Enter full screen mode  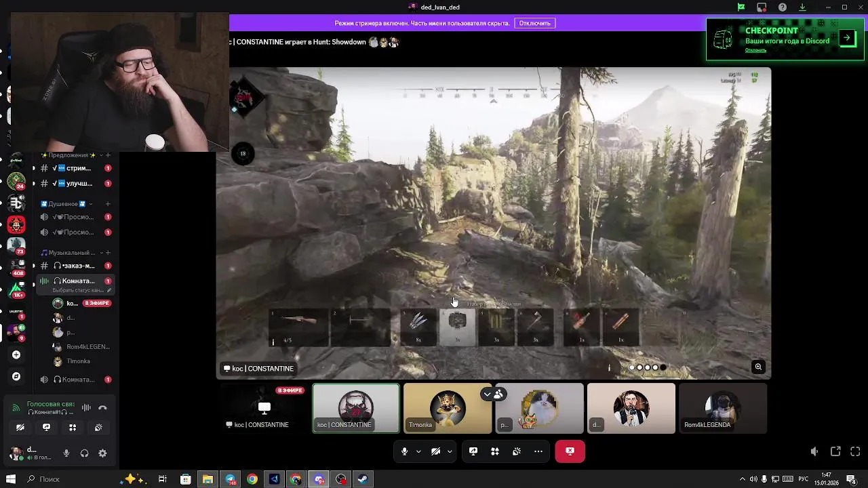[x=855, y=451]
